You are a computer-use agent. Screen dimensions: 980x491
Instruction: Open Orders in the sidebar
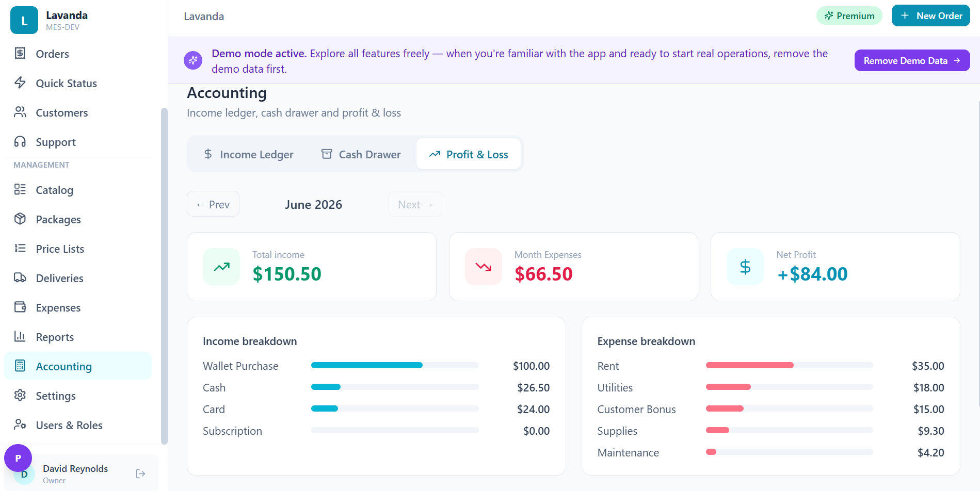tap(78, 54)
